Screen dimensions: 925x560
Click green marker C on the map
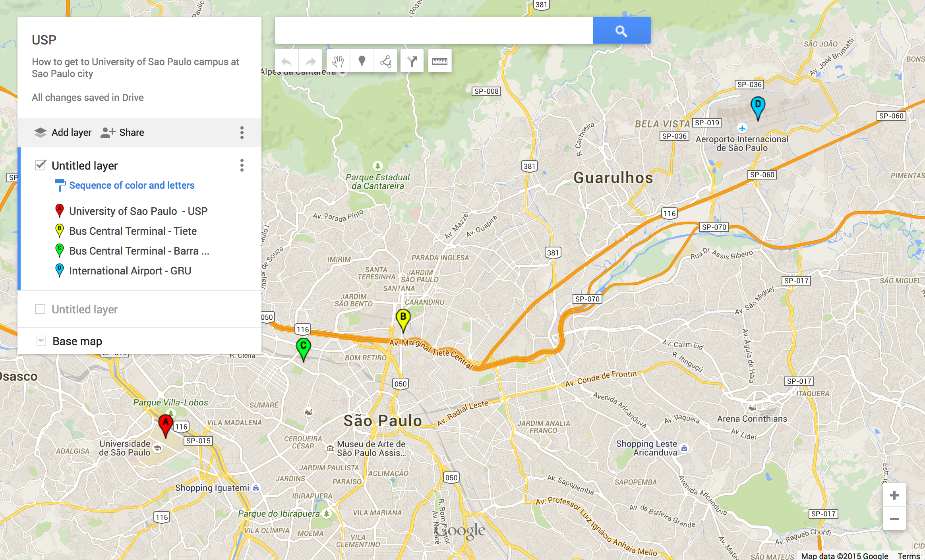(304, 349)
